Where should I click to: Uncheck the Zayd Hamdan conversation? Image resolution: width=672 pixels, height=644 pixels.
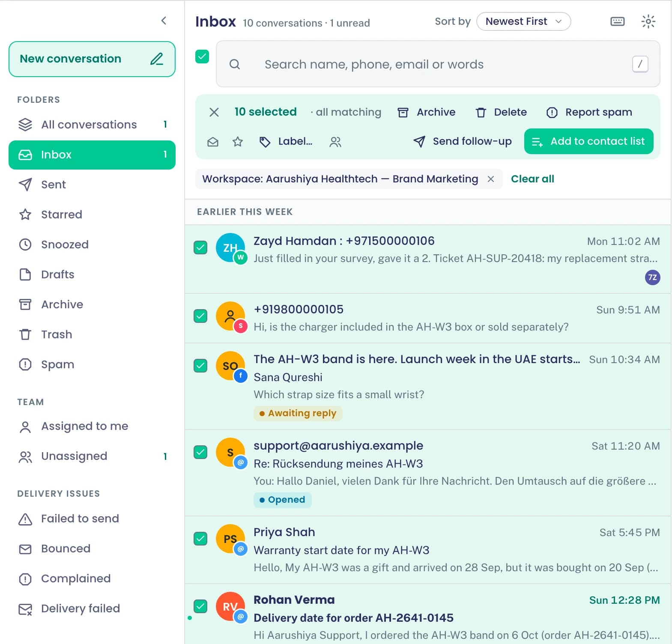(x=200, y=247)
